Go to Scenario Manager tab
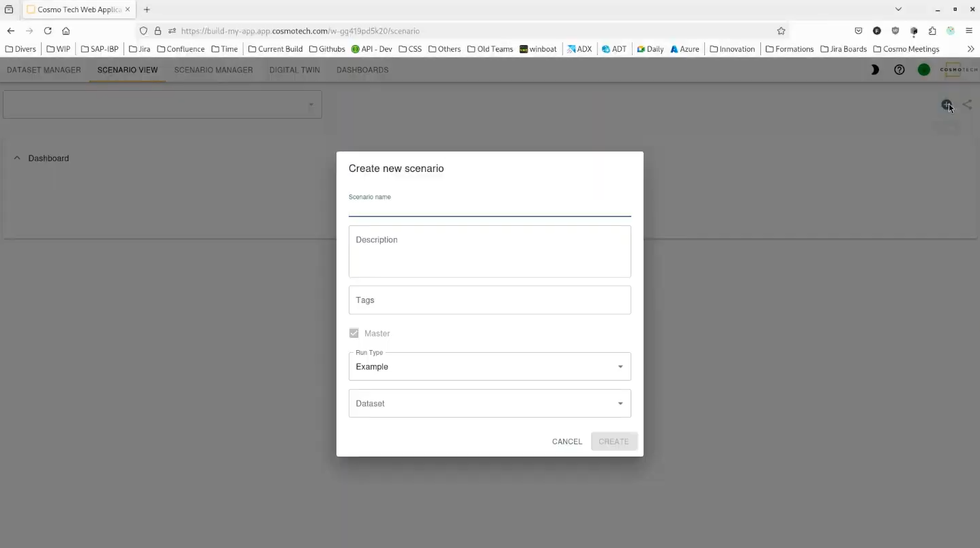Screen dimensions: 980x548 pyautogui.click(x=213, y=70)
